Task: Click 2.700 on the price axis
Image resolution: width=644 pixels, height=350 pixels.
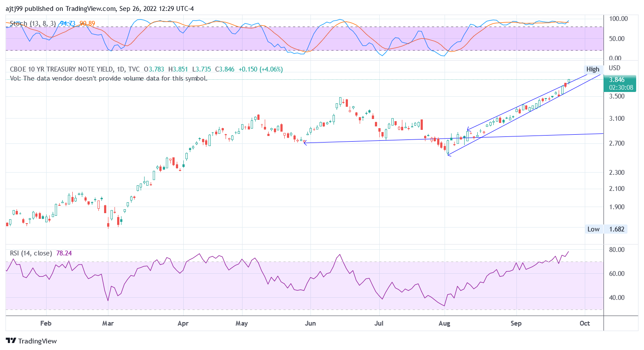Action: (617, 143)
